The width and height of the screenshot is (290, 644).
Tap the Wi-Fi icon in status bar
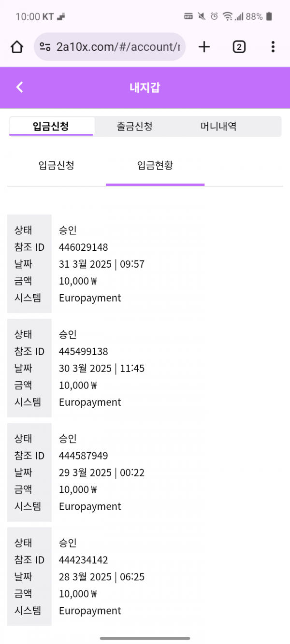227,16
